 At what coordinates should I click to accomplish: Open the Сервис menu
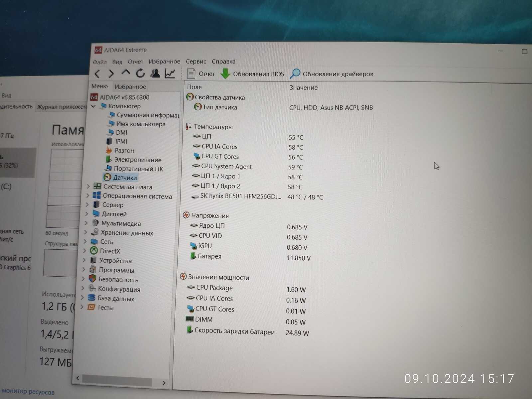pos(196,62)
